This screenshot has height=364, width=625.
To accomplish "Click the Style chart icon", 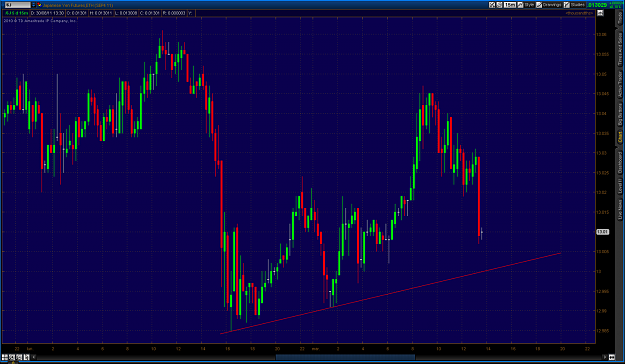I will point(520,5).
